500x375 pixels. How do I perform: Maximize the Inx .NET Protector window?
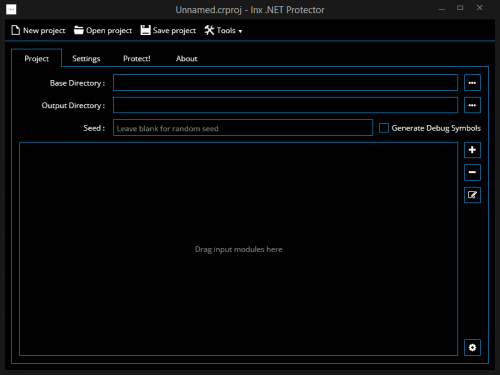point(460,8)
